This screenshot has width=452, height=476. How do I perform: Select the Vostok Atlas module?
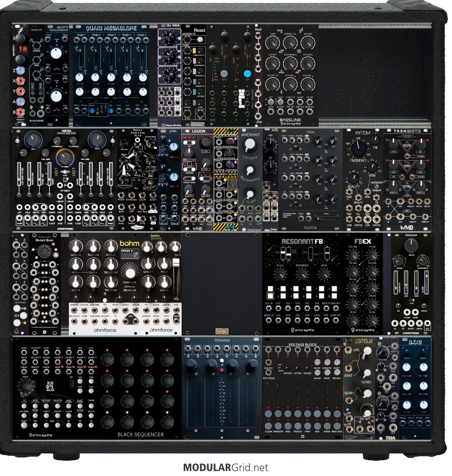coord(311,180)
